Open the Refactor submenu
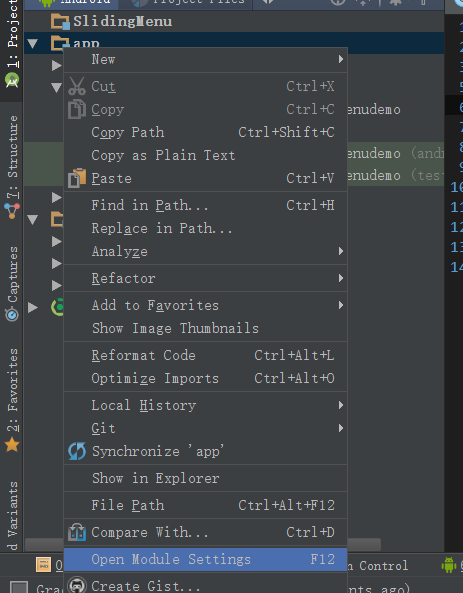The width and height of the screenshot is (463, 593). 205,278
